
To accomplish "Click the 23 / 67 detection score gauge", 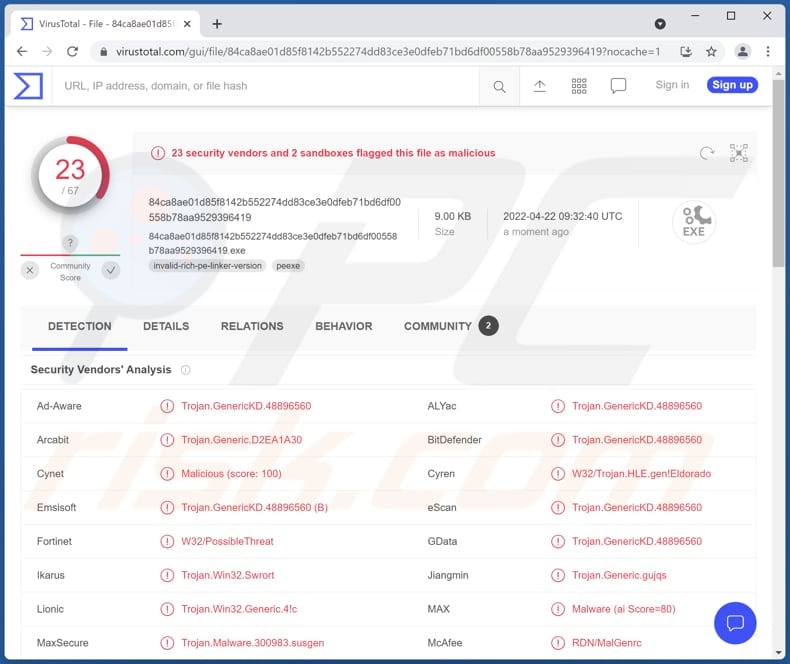I will [70, 175].
